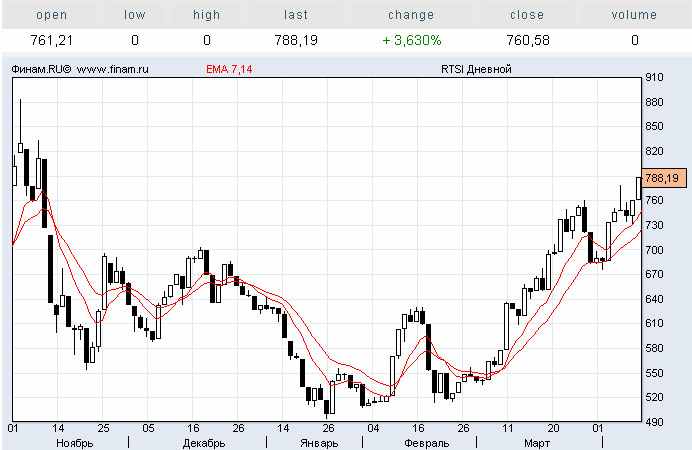692x450 pixels.
Task: Click the 520 price axis label
Action: pos(654,398)
